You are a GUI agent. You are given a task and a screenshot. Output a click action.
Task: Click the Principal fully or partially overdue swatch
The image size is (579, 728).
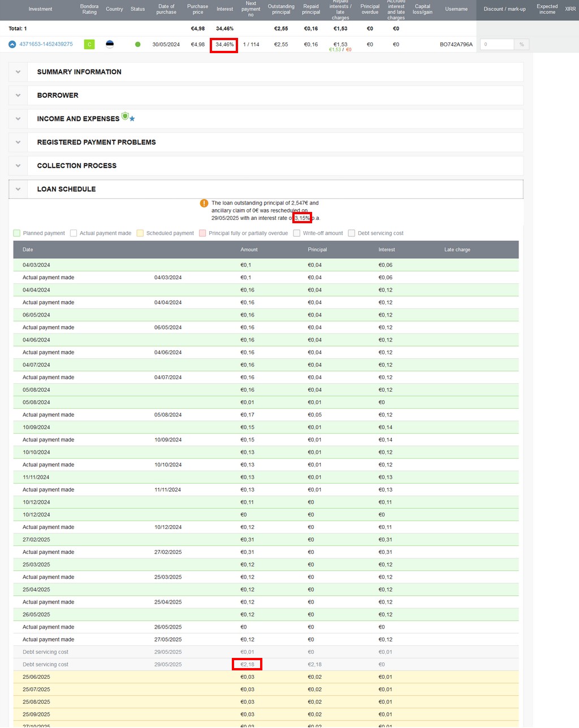(x=202, y=233)
